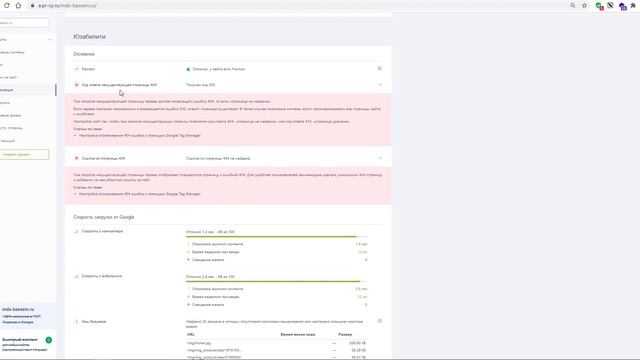The image size is (640, 360).
Task: Click the mobile 'Смещение макета' metric row
Action: 277,304
